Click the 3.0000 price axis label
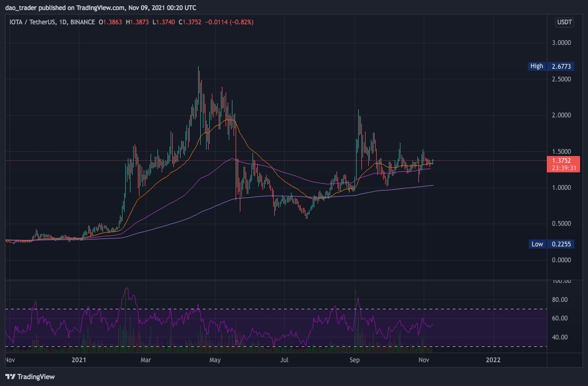Image resolution: width=588 pixels, height=386 pixels. (562, 43)
